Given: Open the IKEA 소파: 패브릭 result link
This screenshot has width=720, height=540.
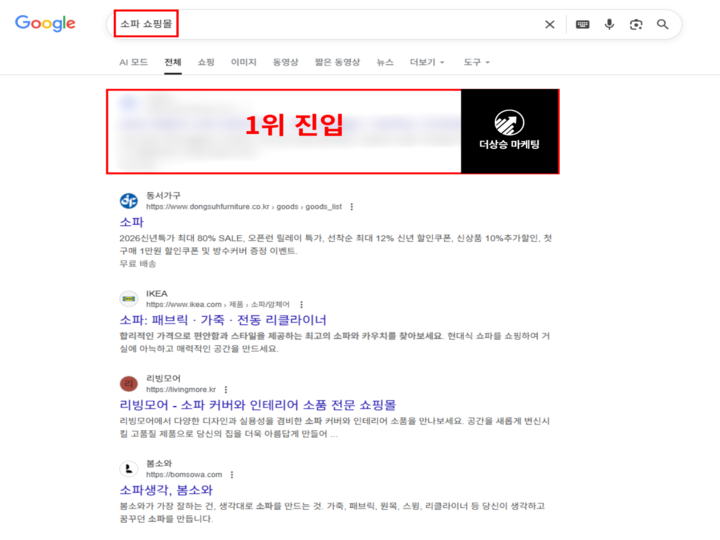Looking at the screenshot, I should click(223, 320).
